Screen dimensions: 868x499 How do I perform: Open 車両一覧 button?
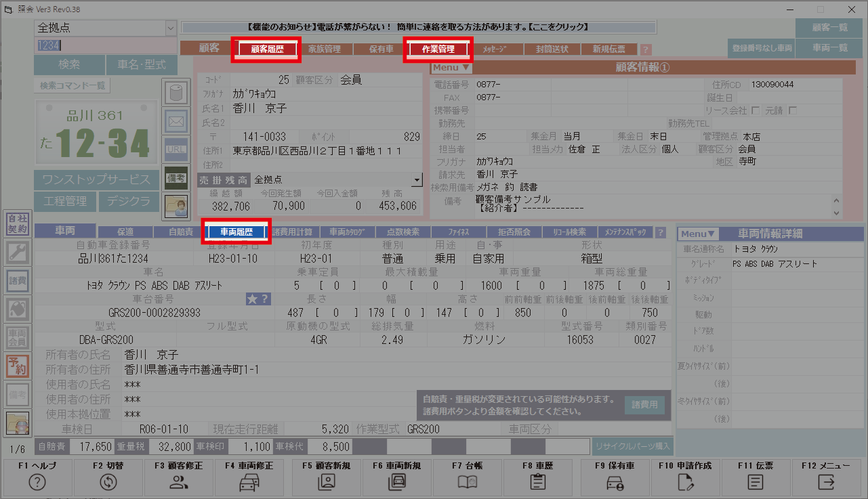[829, 48]
